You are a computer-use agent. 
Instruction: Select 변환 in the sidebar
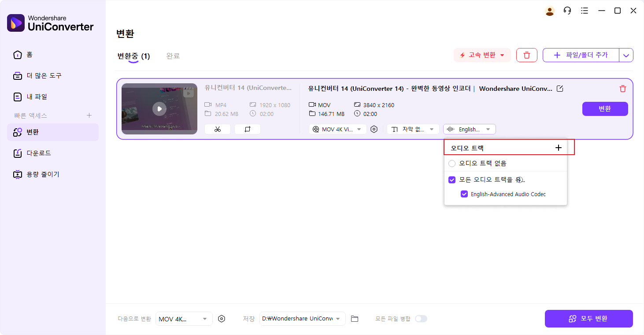(53, 132)
